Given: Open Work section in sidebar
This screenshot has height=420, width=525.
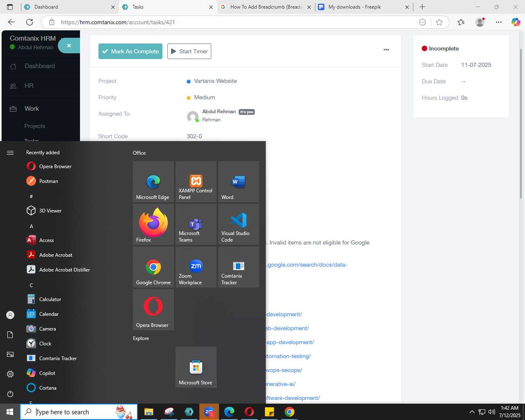Looking at the screenshot, I should click(32, 109).
